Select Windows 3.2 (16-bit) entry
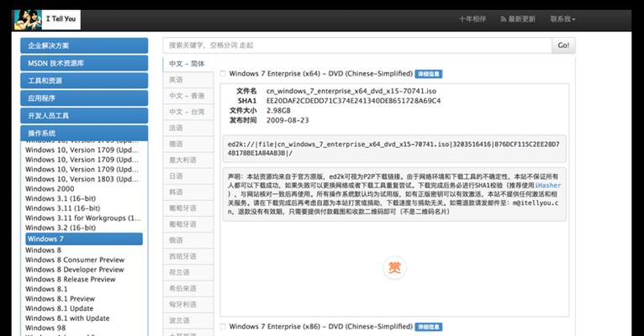This screenshot has height=336, width=644. 61,228
